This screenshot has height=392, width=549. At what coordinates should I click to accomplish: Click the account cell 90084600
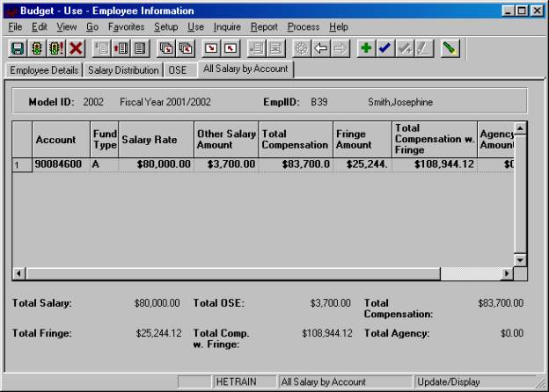[61, 163]
